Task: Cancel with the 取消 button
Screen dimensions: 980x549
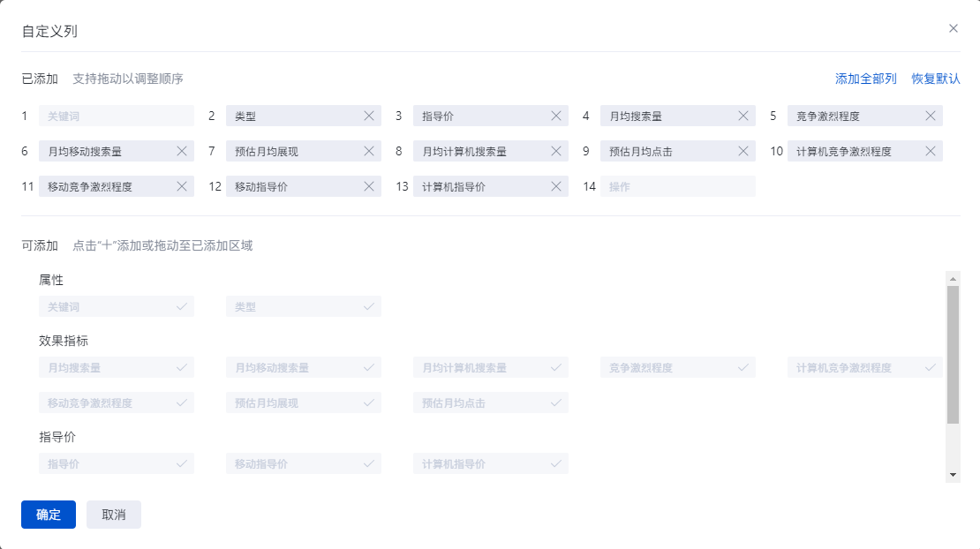Action: pos(114,515)
